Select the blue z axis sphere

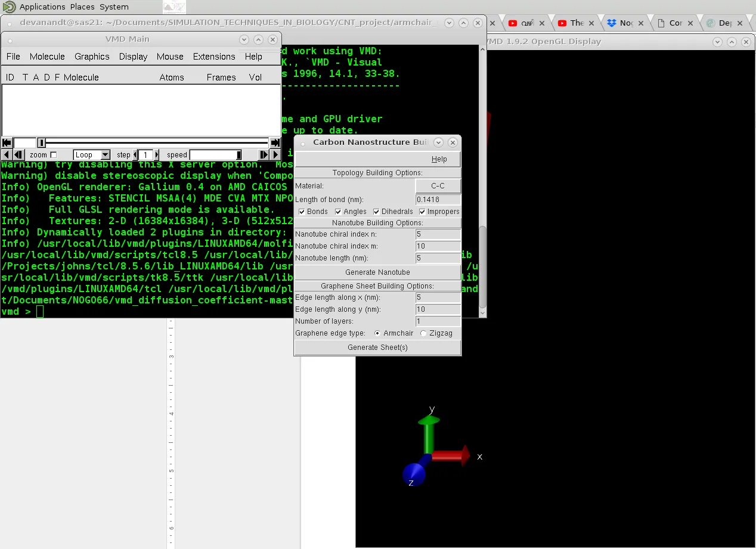click(414, 474)
